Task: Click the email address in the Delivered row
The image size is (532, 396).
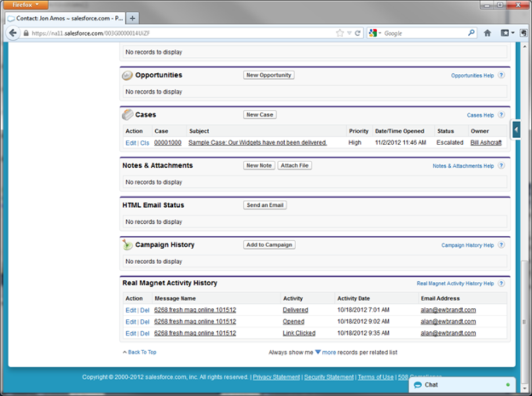Action: (448, 310)
